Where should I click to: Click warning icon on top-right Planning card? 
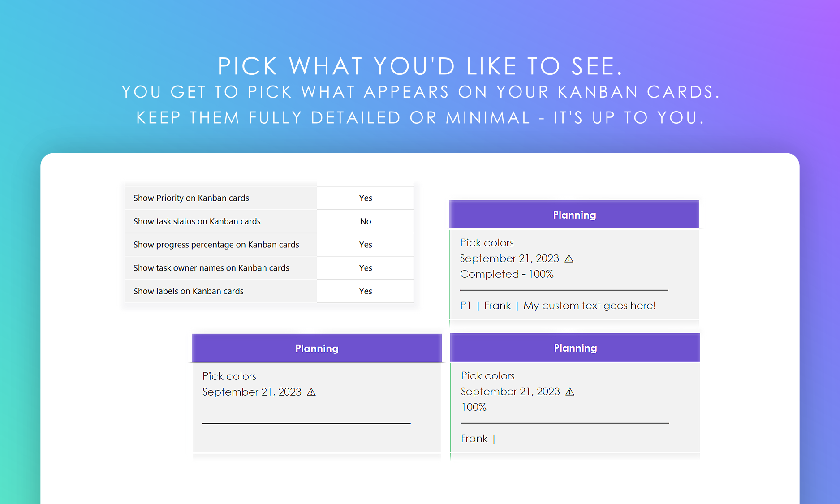point(569,259)
